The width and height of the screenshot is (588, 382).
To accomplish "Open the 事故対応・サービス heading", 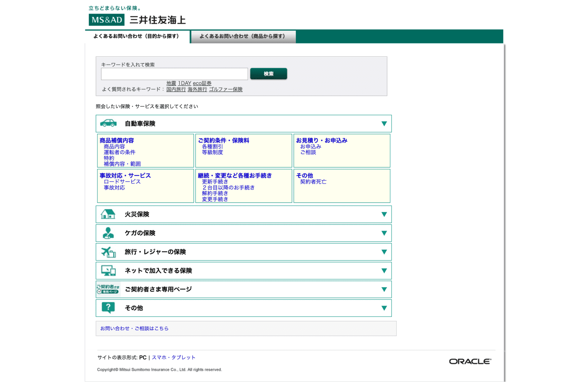I will [125, 175].
